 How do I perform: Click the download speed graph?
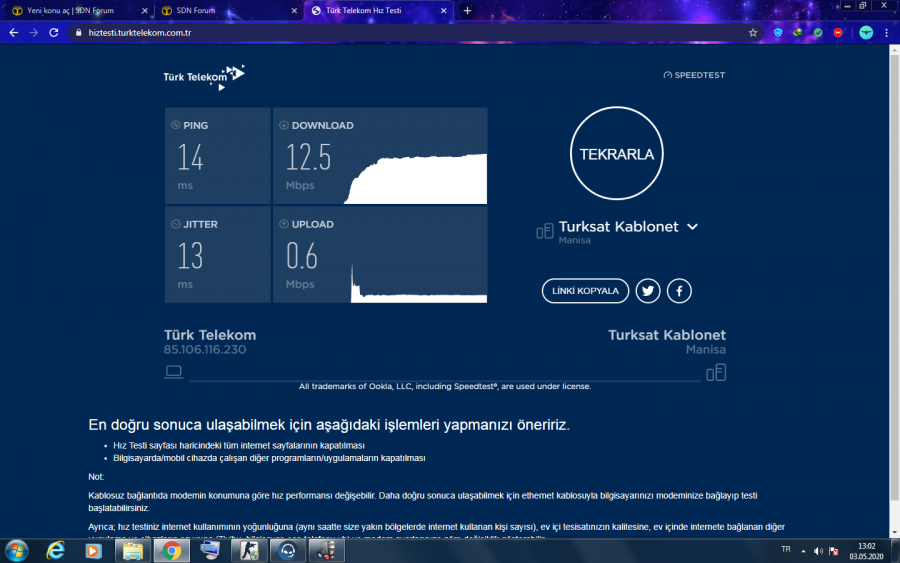click(x=416, y=178)
